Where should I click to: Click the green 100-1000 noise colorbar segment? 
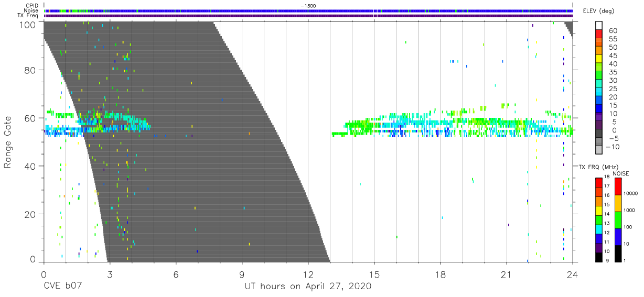click(618, 220)
